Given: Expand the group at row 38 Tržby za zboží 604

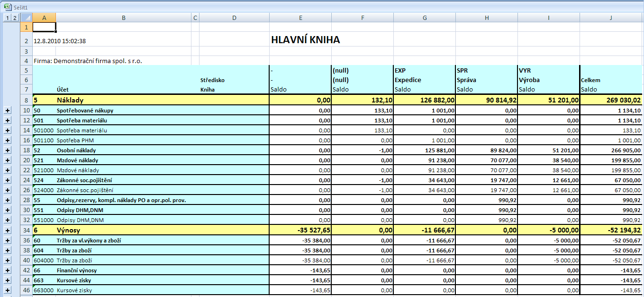Looking at the screenshot, I should [x=7, y=251].
